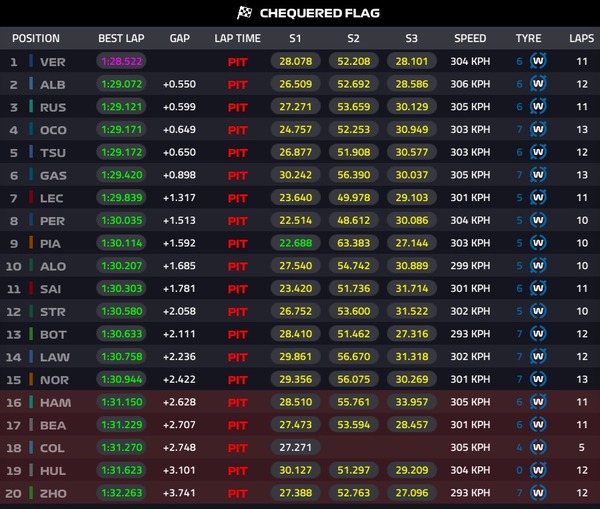The height and width of the screenshot is (509, 600).
Task: Click the wet tyre icon for NOR
Action: point(538,379)
